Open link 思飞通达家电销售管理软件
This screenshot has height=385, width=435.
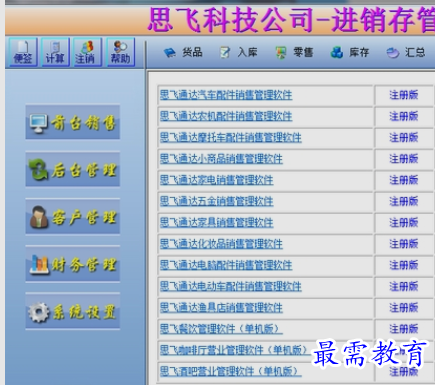217,180
